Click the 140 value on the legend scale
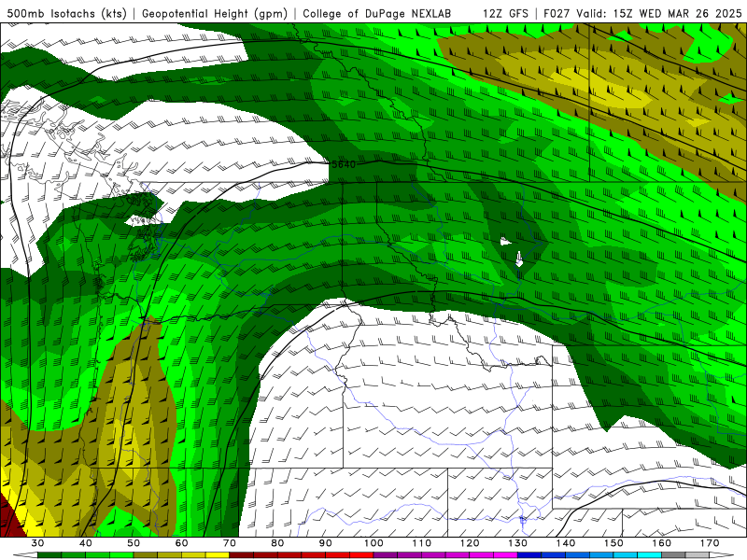 tap(566, 543)
